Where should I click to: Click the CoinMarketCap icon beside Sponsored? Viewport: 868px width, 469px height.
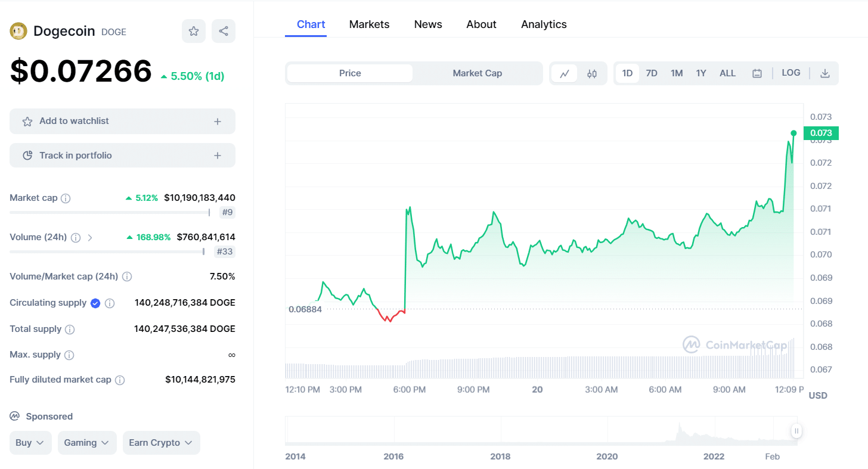coord(15,417)
